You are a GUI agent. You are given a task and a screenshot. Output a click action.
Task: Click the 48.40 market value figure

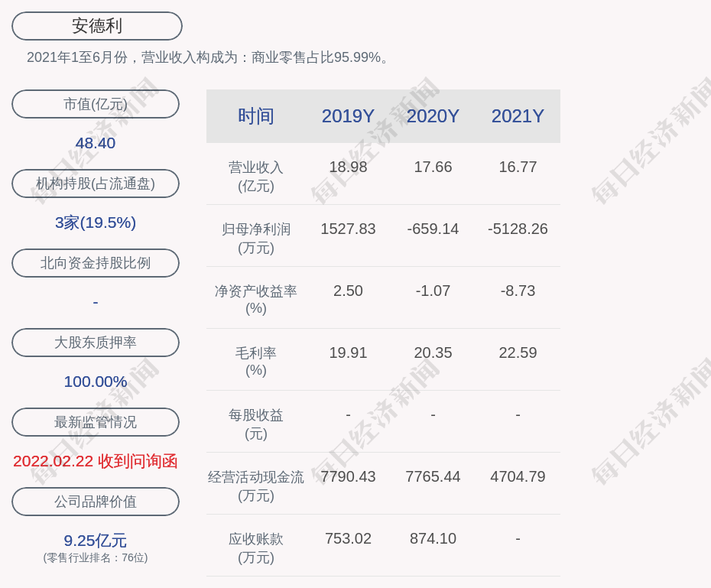pyautogui.click(x=96, y=143)
